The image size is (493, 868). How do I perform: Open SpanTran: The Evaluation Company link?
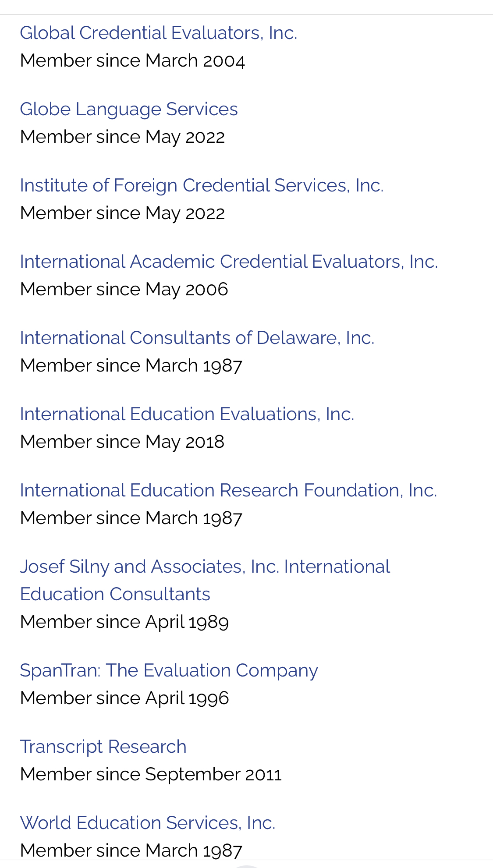[x=169, y=671]
